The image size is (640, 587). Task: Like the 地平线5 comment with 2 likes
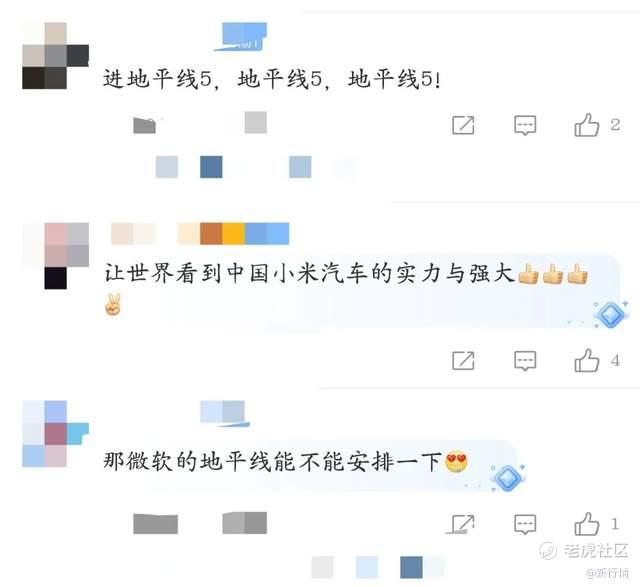(x=587, y=125)
